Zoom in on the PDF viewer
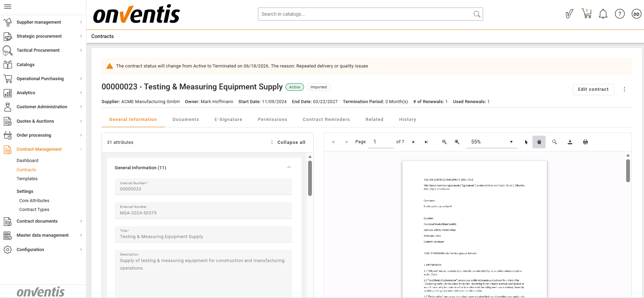This screenshot has height=298, width=644. click(x=457, y=142)
